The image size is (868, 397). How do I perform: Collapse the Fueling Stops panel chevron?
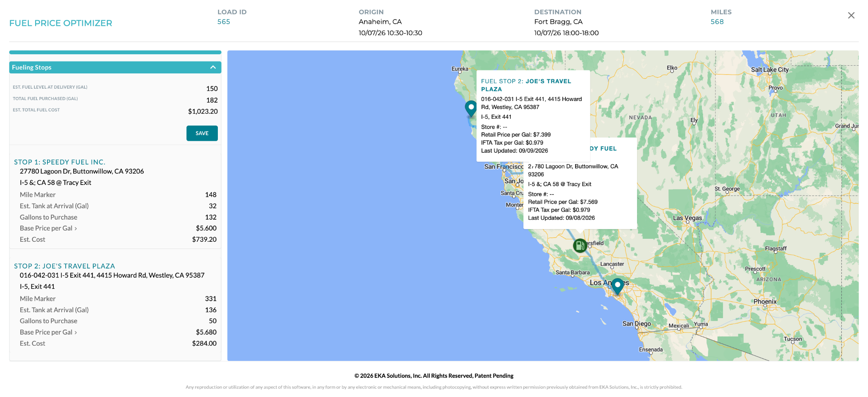[213, 67]
